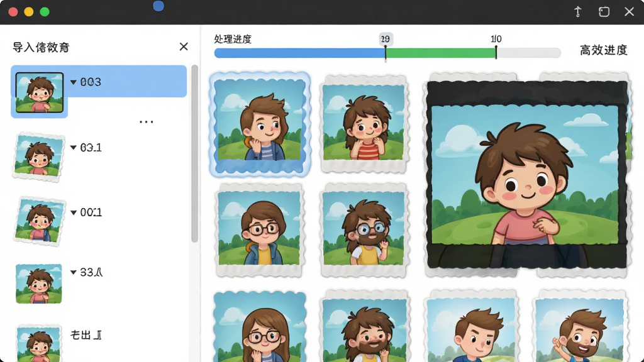644x362 pixels.
Task: Click the blue segment of the progress bar
Action: 299,53
